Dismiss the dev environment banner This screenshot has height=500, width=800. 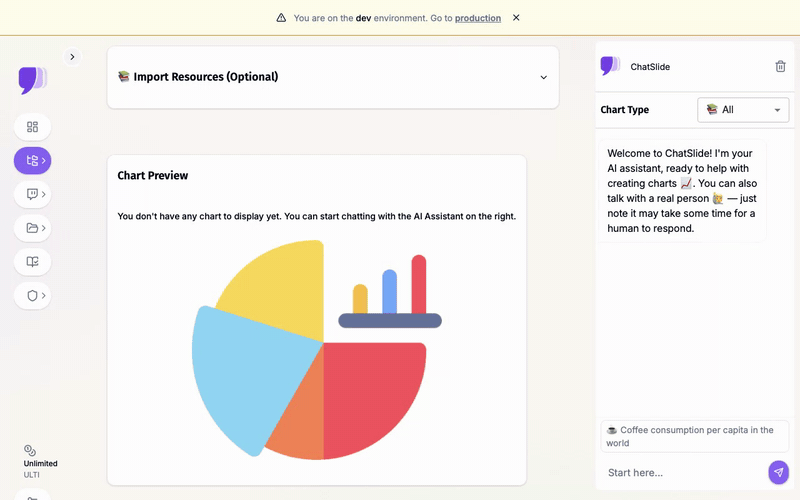coord(516,17)
